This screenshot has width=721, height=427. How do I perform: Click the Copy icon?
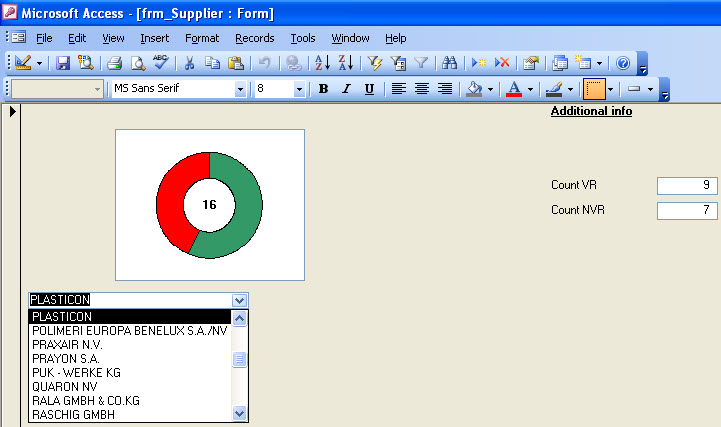[212, 63]
